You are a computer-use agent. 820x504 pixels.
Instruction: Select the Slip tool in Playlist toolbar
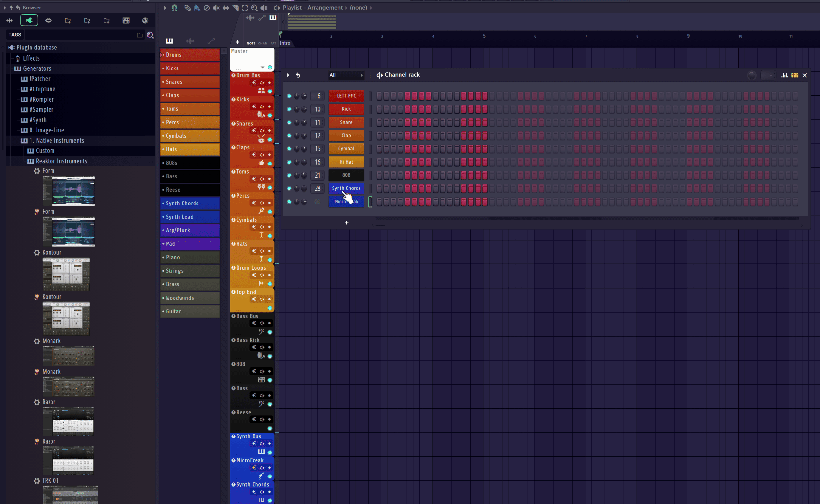pyautogui.click(x=226, y=7)
